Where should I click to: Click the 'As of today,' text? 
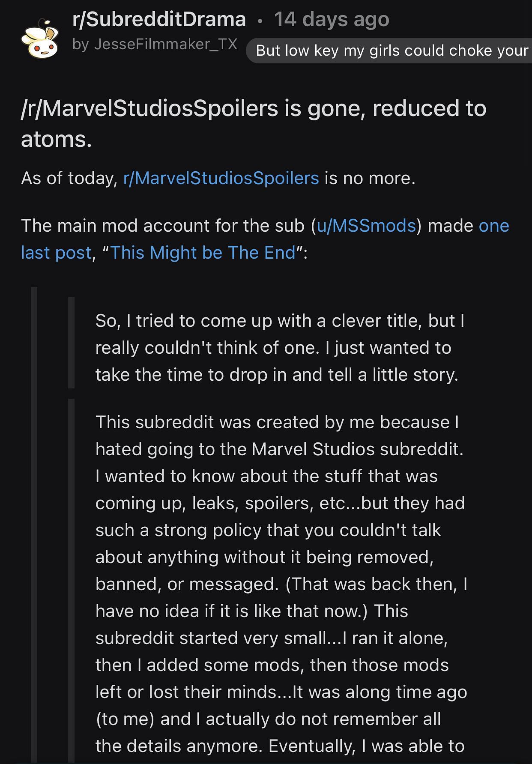click(x=69, y=178)
